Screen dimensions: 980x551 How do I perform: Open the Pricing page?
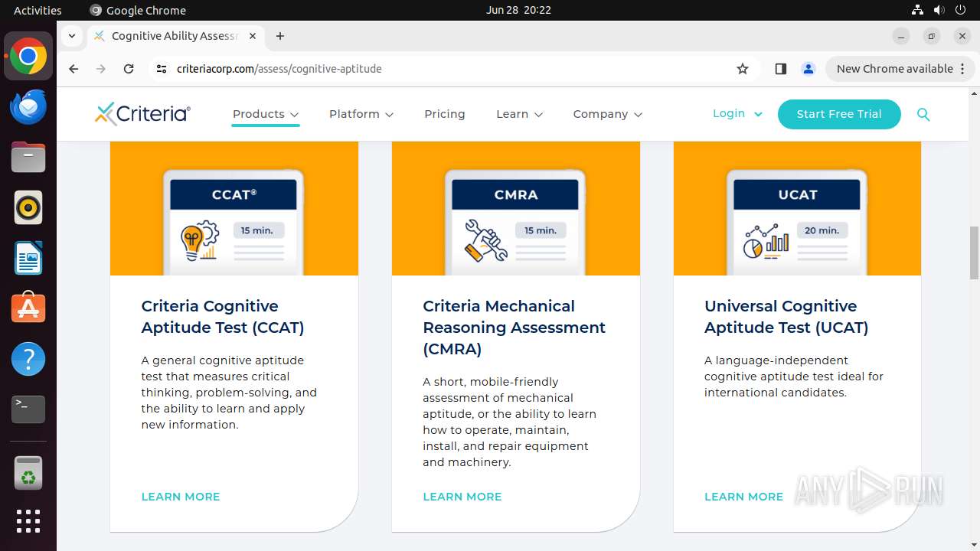click(x=445, y=114)
